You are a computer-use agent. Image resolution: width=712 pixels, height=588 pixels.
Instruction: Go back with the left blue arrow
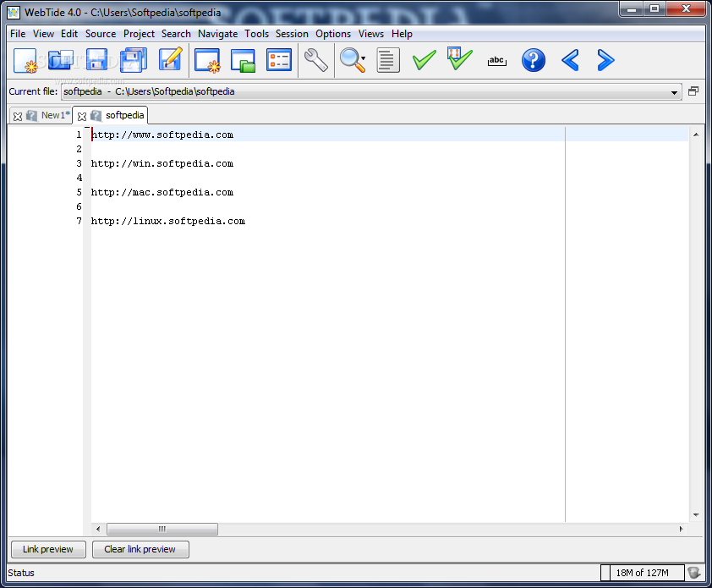click(x=570, y=60)
